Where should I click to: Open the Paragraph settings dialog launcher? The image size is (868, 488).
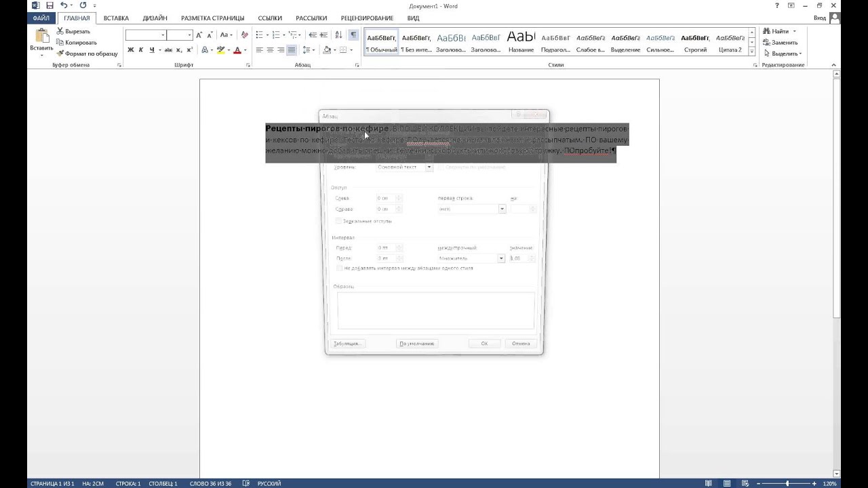pos(357,65)
